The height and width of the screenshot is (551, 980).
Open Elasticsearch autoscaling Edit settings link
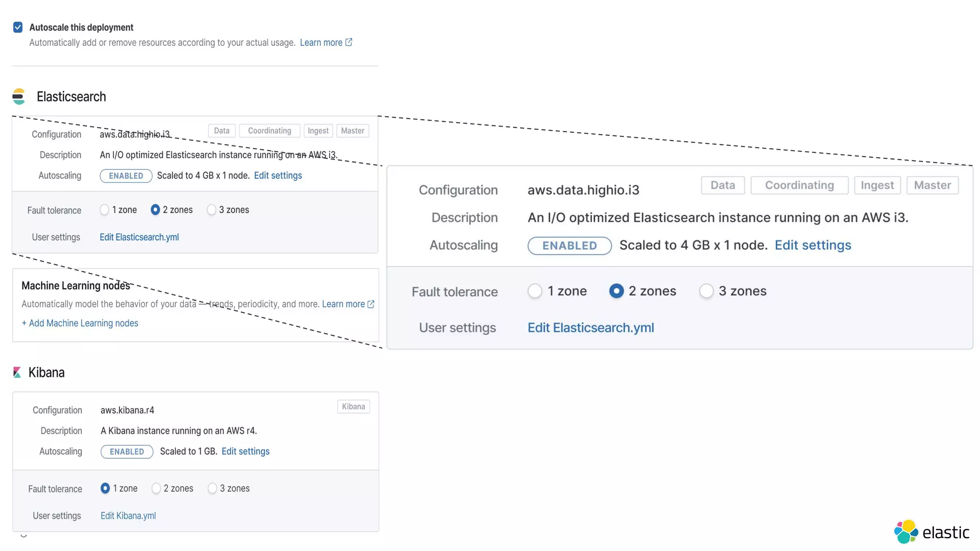278,176
